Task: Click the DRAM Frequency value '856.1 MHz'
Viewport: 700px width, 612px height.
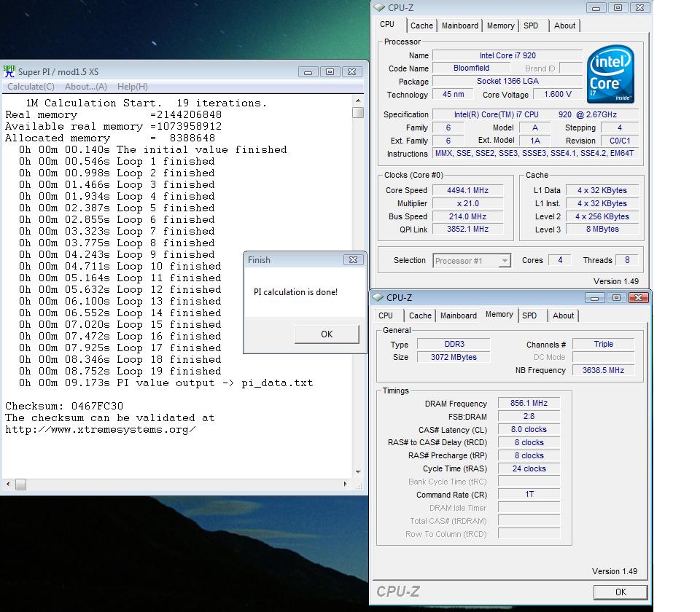Action: (x=529, y=403)
